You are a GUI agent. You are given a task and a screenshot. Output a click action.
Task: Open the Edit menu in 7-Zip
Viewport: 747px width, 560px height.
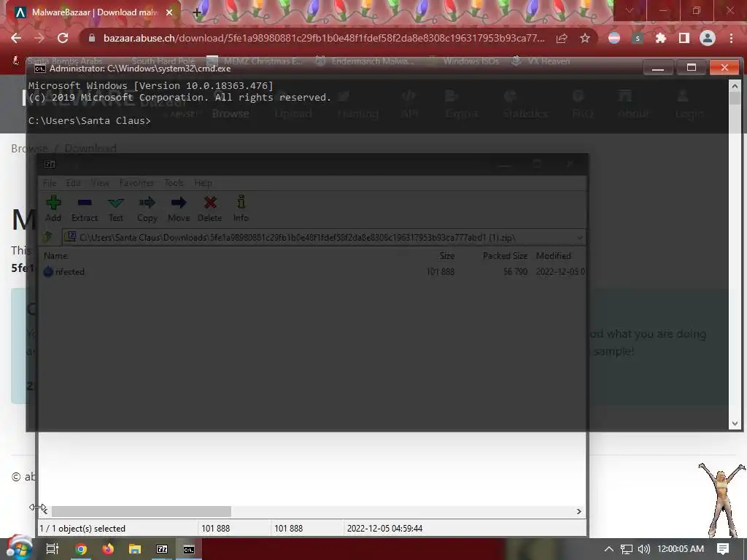[73, 183]
